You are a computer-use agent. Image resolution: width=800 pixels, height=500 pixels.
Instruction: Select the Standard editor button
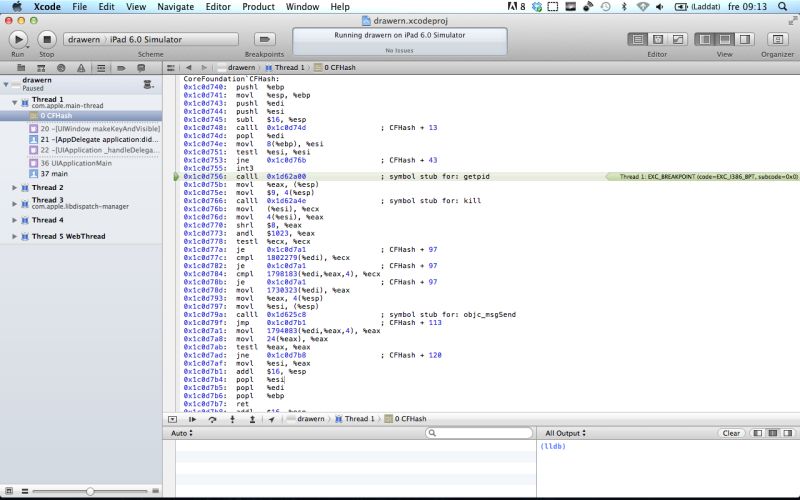coord(638,39)
